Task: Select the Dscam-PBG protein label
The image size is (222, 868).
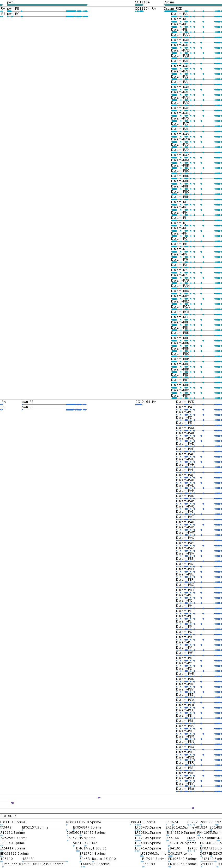Action: 185,585
